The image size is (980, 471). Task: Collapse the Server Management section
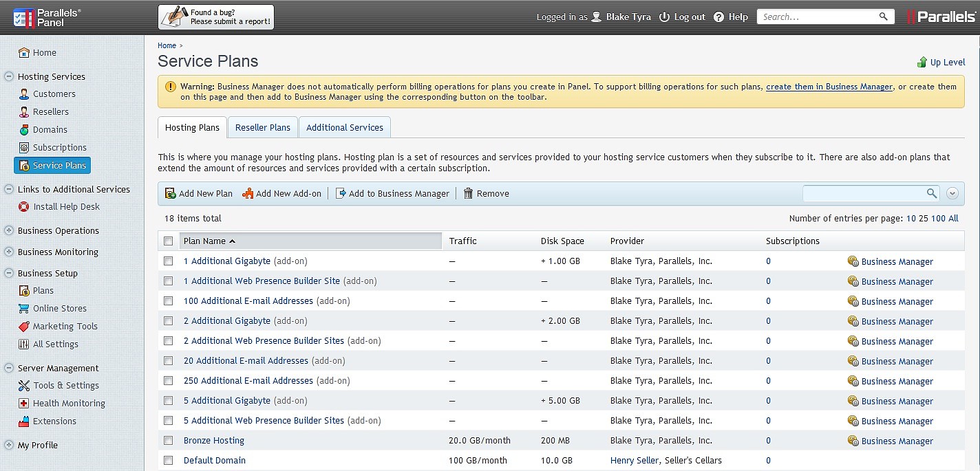click(9, 368)
